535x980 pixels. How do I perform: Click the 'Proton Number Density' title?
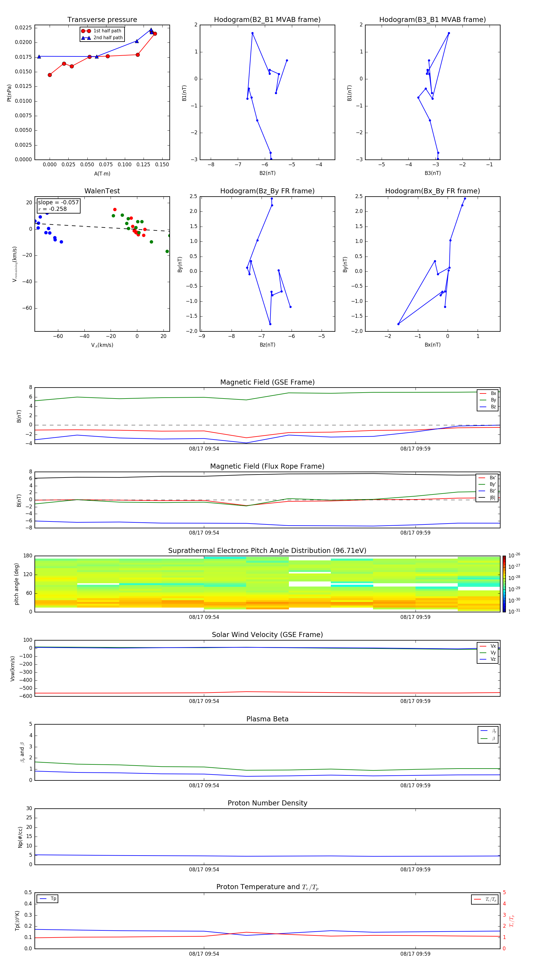click(267, 804)
